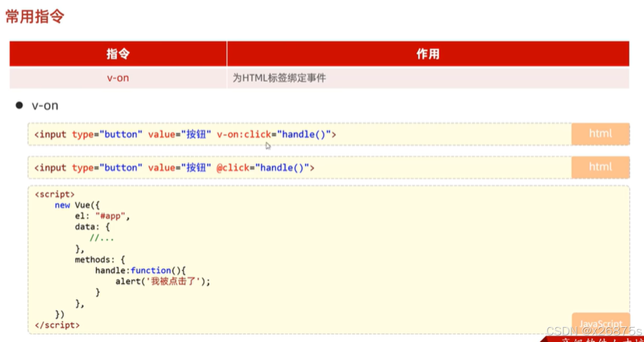Click the data: { line
This screenshot has width=644, height=342.
[x=92, y=227]
